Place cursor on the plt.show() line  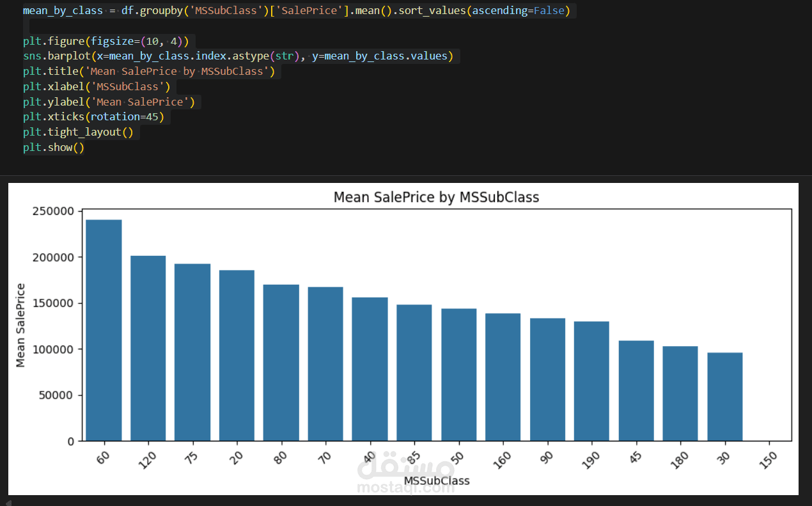tap(54, 148)
